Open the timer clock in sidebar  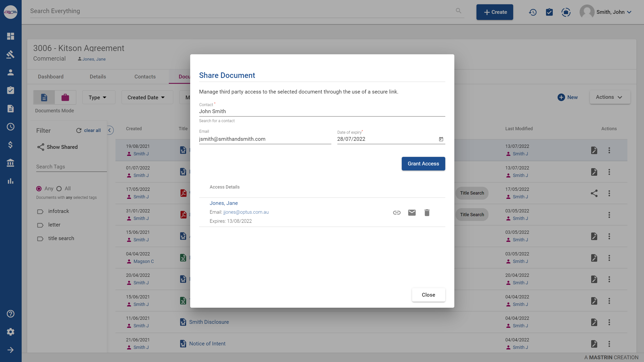(x=10, y=127)
